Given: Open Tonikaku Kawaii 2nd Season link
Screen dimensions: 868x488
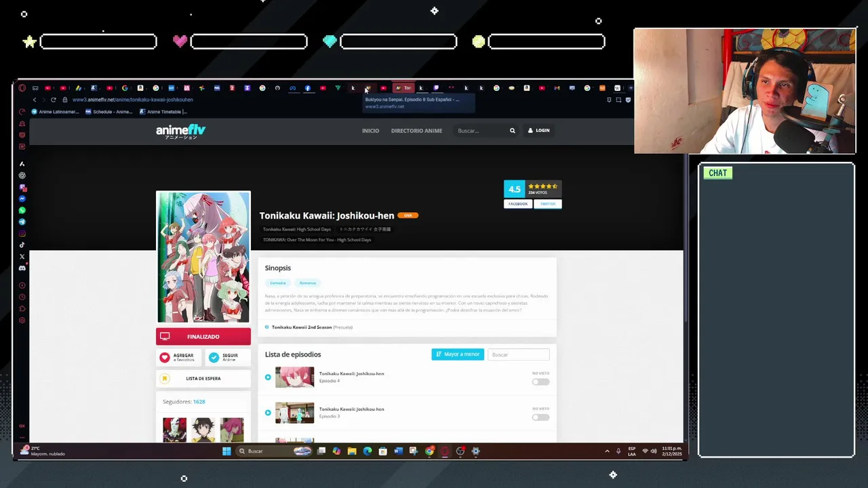Looking at the screenshot, I should pyautogui.click(x=302, y=327).
